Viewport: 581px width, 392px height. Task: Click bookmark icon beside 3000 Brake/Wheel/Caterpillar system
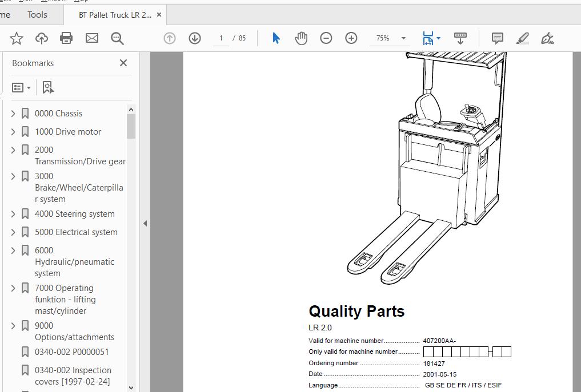click(25, 176)
